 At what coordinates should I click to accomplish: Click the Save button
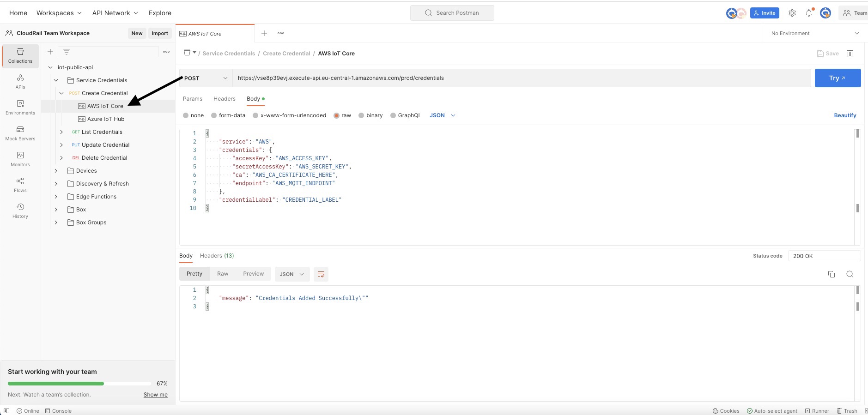click(x=828, y=54)
